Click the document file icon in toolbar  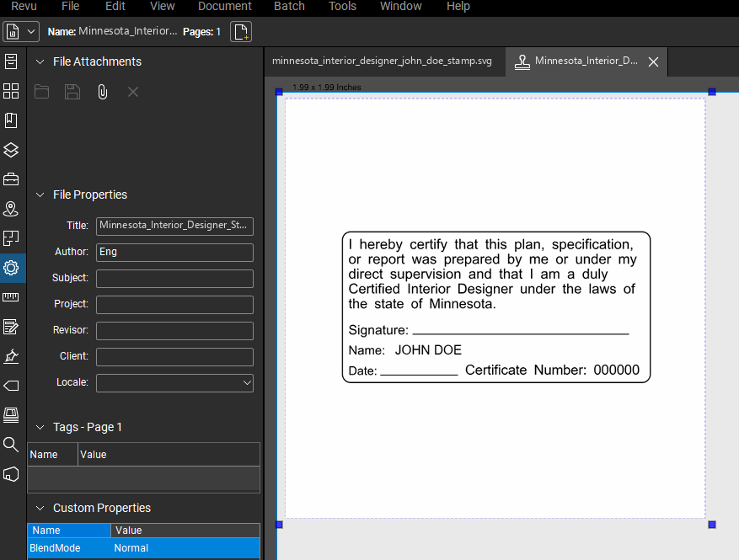click(13, 31)
